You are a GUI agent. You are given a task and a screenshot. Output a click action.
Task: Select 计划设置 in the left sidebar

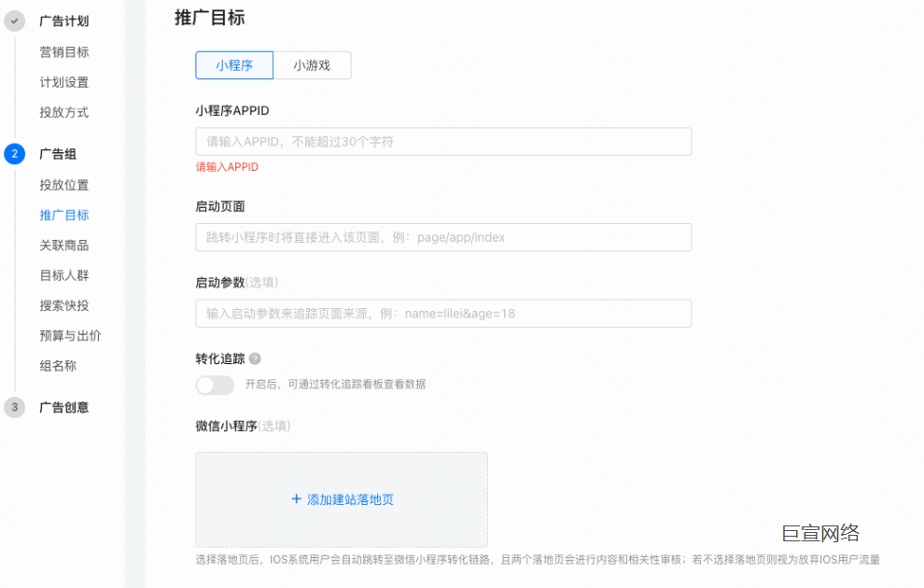(x=63, y=82)
